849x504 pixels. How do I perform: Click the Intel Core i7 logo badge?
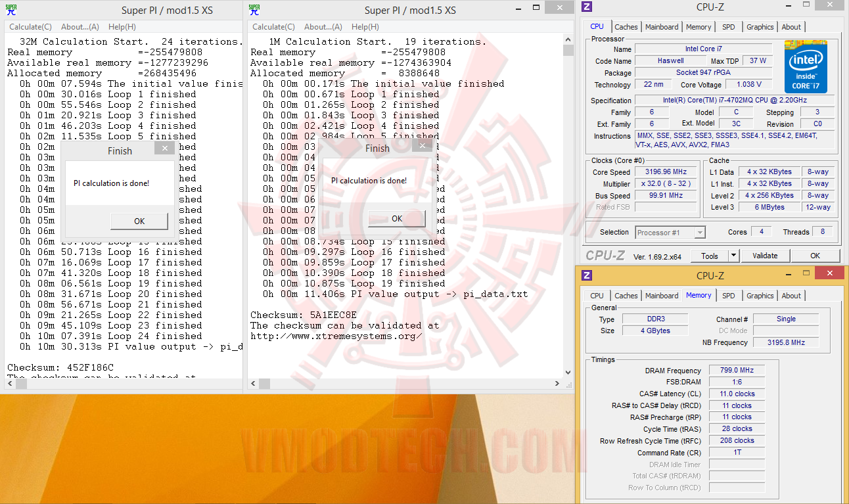pos(806,66)
